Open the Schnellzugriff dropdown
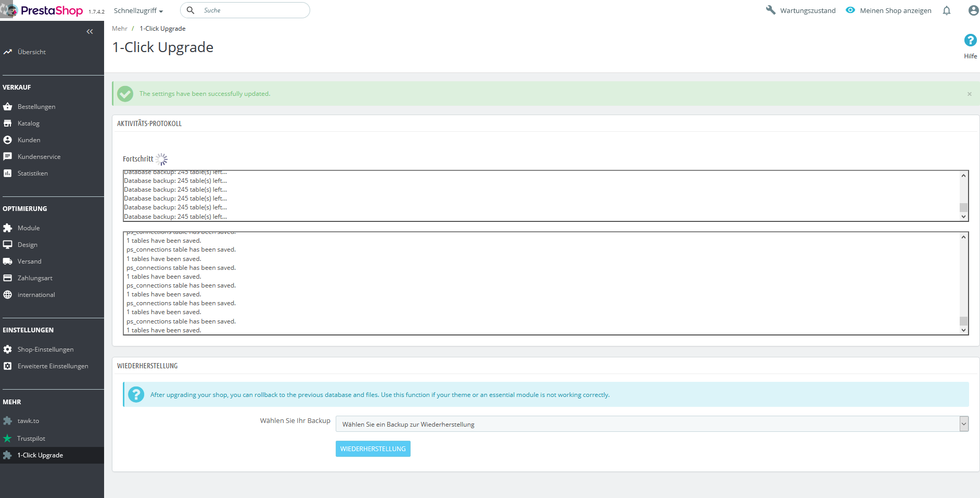The height and width of the screenshot is (498, 980). tap(138, 10)
